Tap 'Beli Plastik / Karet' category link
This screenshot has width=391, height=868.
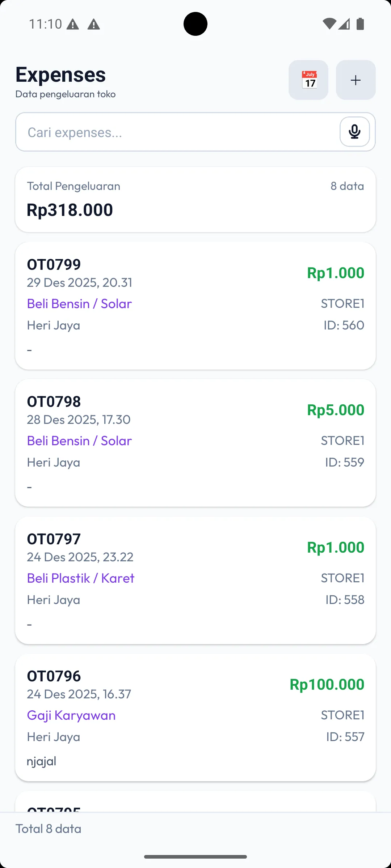tap(81, 578)
